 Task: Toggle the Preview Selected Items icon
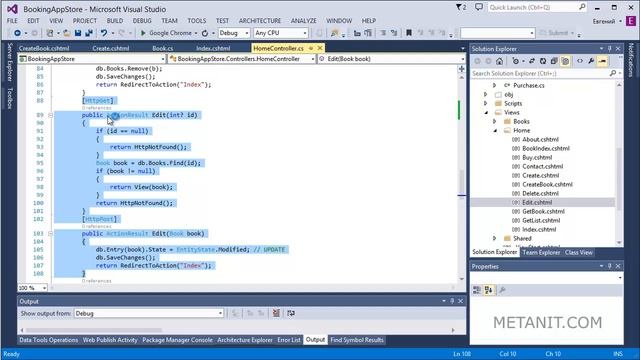(602, 61)
